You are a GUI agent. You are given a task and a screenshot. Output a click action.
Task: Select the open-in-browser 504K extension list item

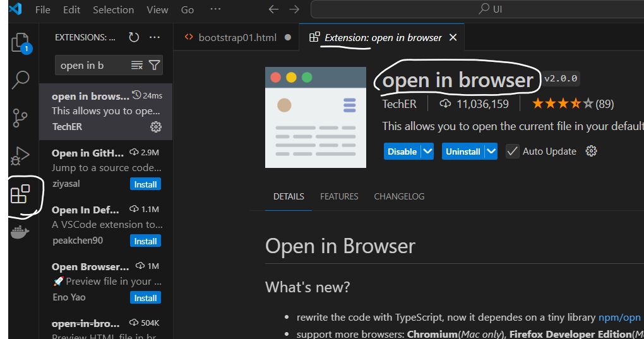pyautogui.click(x=105, y=326)
